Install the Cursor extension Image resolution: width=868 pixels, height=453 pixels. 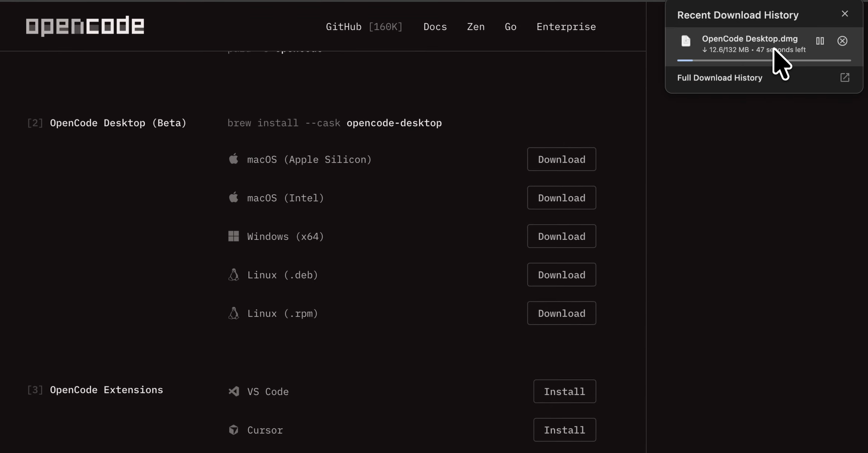tap(565, 430)
